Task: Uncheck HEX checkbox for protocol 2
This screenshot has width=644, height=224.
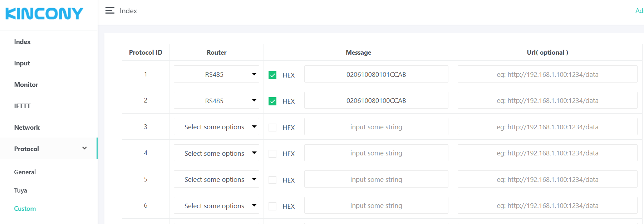Action: click(x=272, y=101)
